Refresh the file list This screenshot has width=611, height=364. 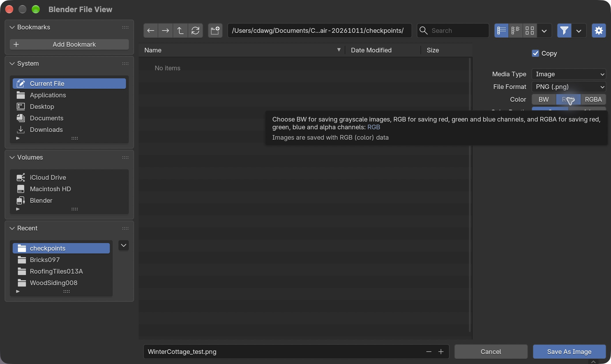[x=195, y=31]
